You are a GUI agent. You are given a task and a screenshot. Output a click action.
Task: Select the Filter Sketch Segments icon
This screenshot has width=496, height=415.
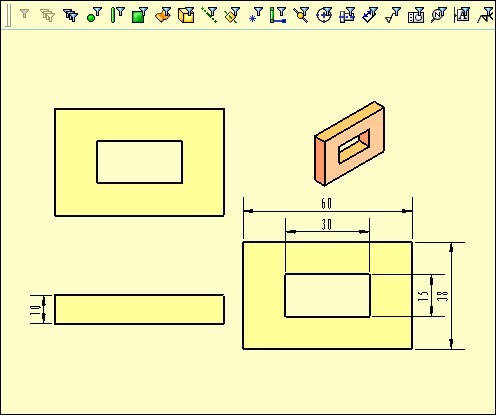[x=278, y=15]
